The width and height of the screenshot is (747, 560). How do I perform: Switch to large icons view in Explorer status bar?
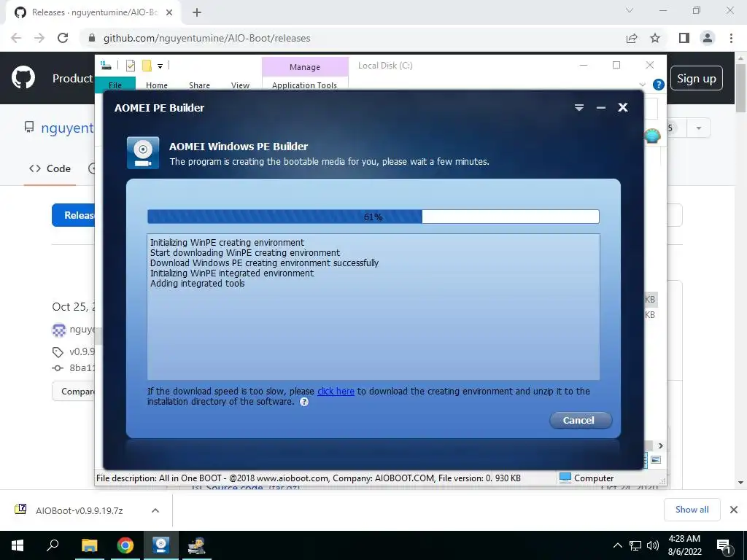(x=656, y=459)
